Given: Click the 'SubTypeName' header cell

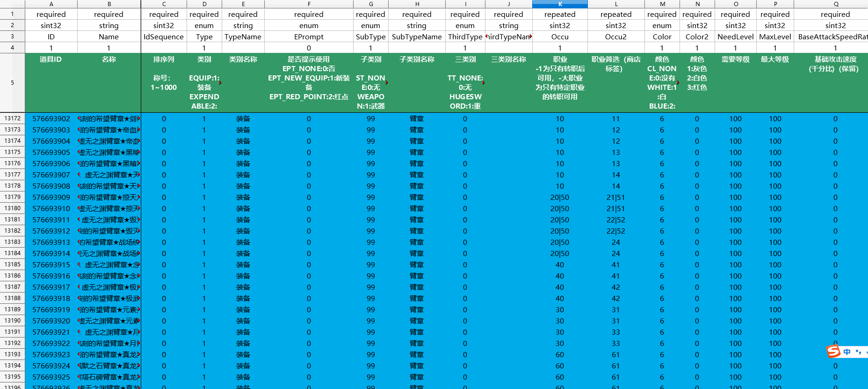Looking at the screenshot, I should point(417,37).
